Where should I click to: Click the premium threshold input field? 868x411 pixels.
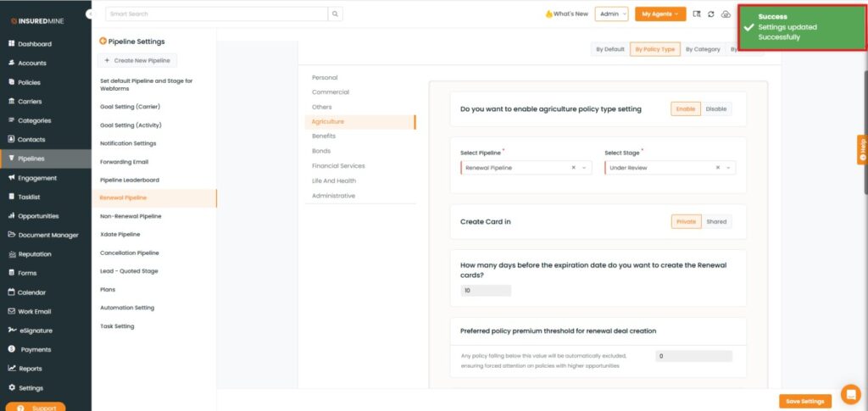[693, 357]
